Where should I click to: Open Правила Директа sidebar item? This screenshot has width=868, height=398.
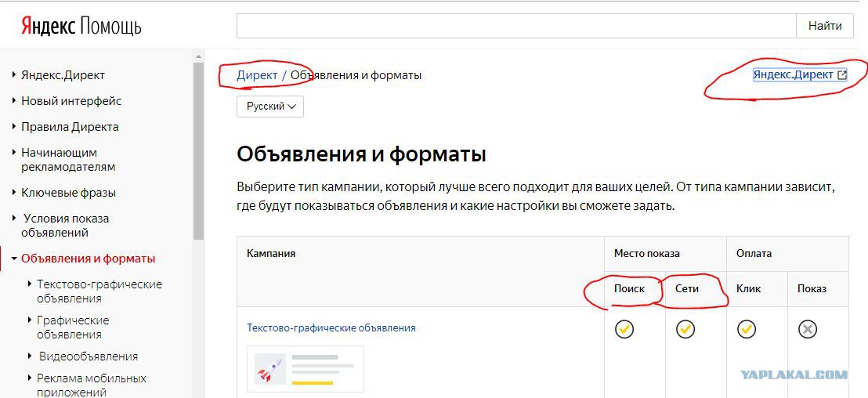tap(70, 127)
